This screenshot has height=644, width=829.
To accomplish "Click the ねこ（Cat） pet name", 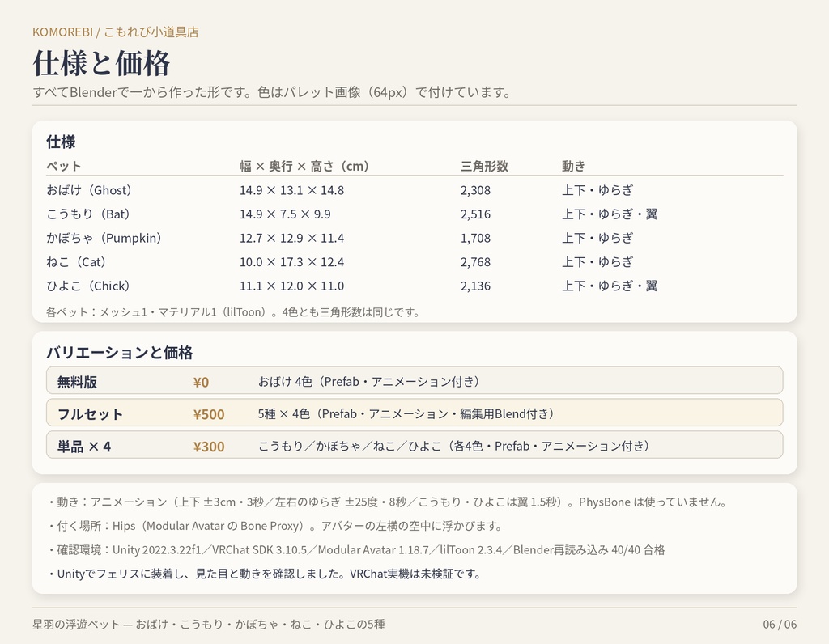I will [76, 262].
